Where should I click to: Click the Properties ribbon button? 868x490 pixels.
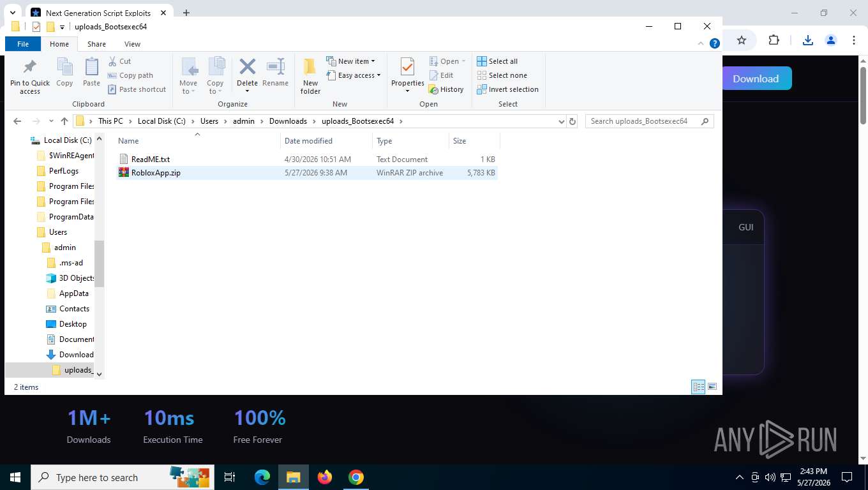coord(407,75)
